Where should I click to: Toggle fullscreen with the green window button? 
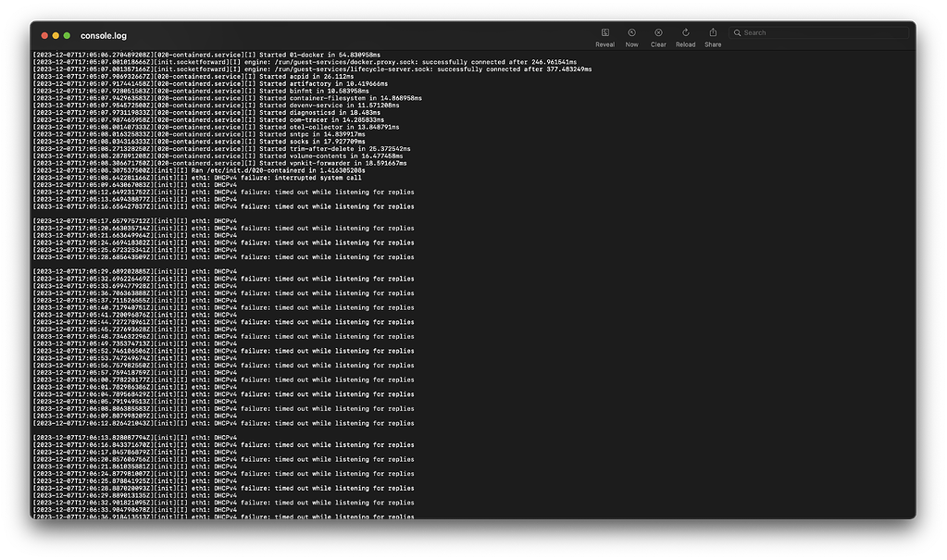tap(65, 34)
